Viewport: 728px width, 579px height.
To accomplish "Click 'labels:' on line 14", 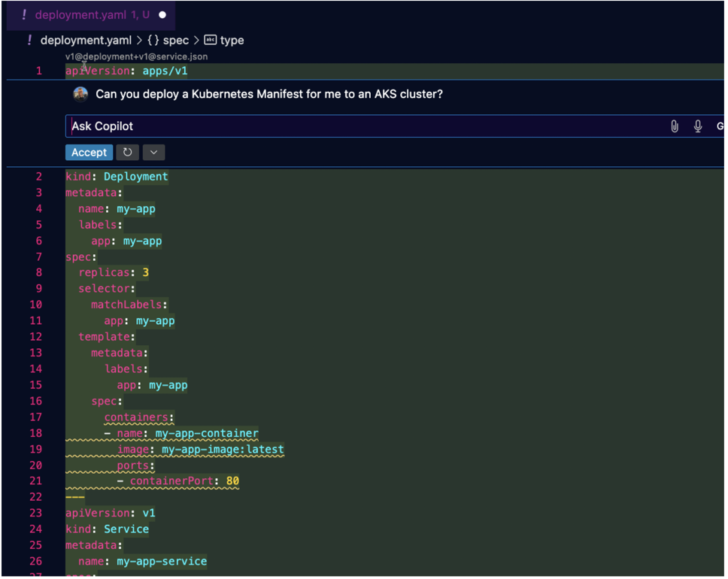I will pos(126,369).
